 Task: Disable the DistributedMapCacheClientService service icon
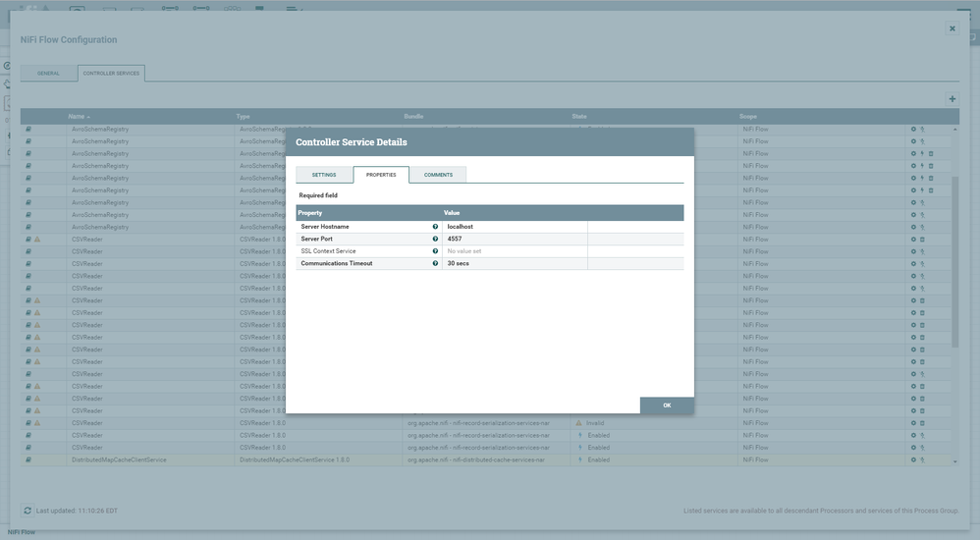point(922,460)
